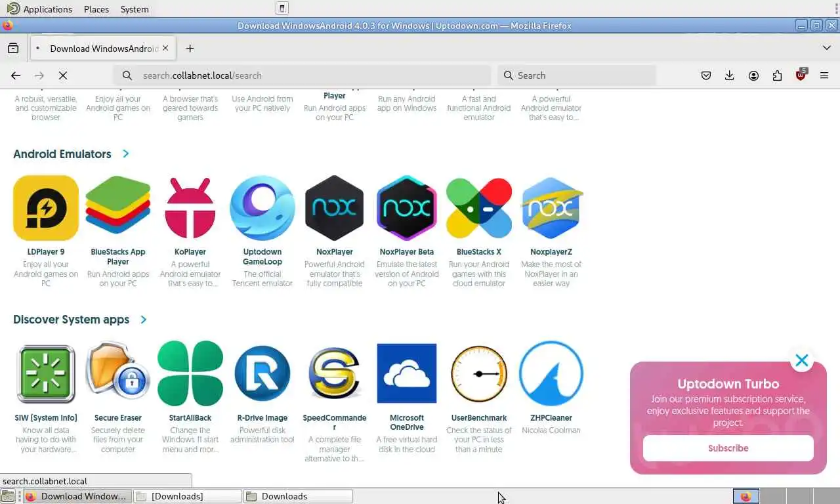Open the Places menu
This screenshot has width=840, height=504.
point(96,9)
